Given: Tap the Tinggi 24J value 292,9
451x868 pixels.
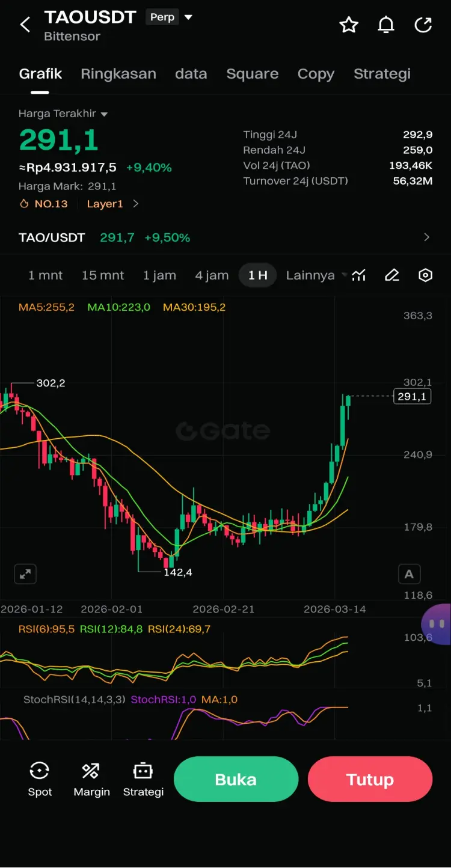Looking at the screenshot, I should point(418,135).
